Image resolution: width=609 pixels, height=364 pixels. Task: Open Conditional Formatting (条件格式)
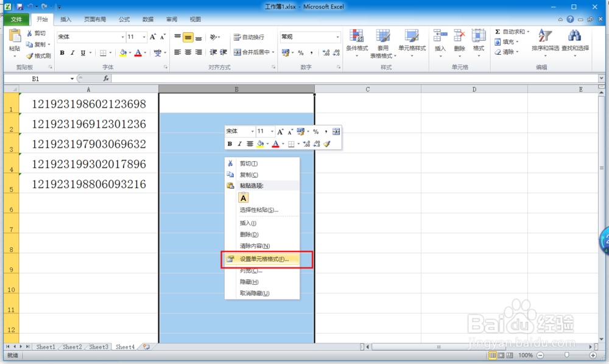point(356,43)
